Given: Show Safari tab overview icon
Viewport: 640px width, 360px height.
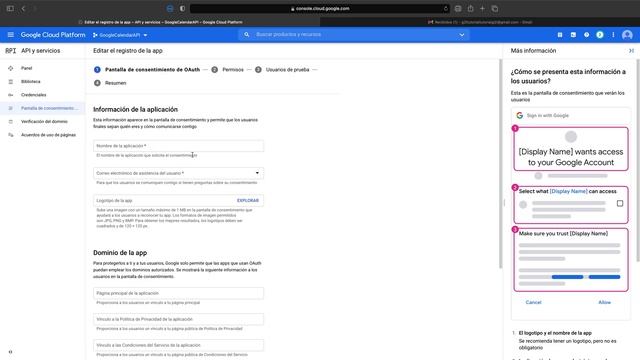Looking at the screenshot, I should click(494, 9).
